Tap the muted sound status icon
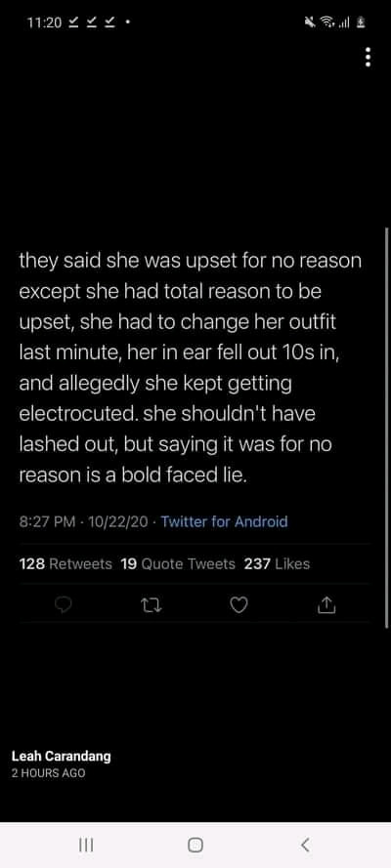Image resolution: width=391 pixels, height=868 pixels. (310, 22)
